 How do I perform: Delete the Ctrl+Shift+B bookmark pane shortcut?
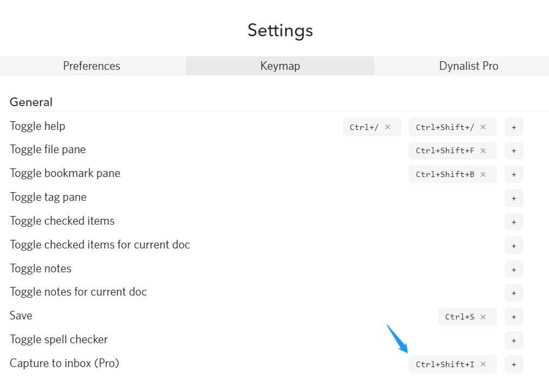click(483, 174)
